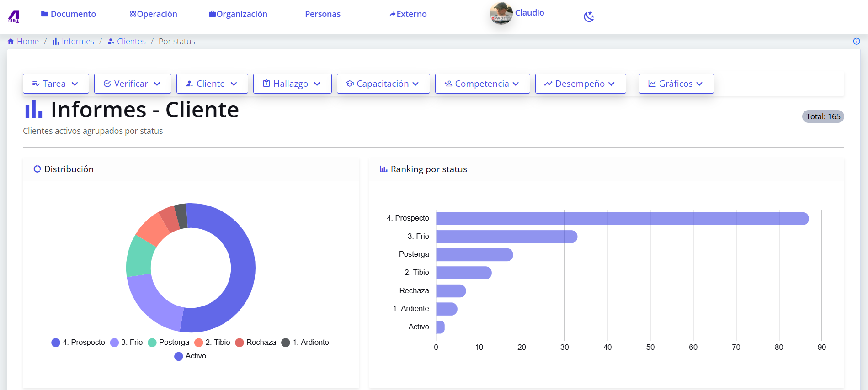The image size is (868, 390).
Task: Open the Verificar dropdown chevron
Action: (157, 84)
